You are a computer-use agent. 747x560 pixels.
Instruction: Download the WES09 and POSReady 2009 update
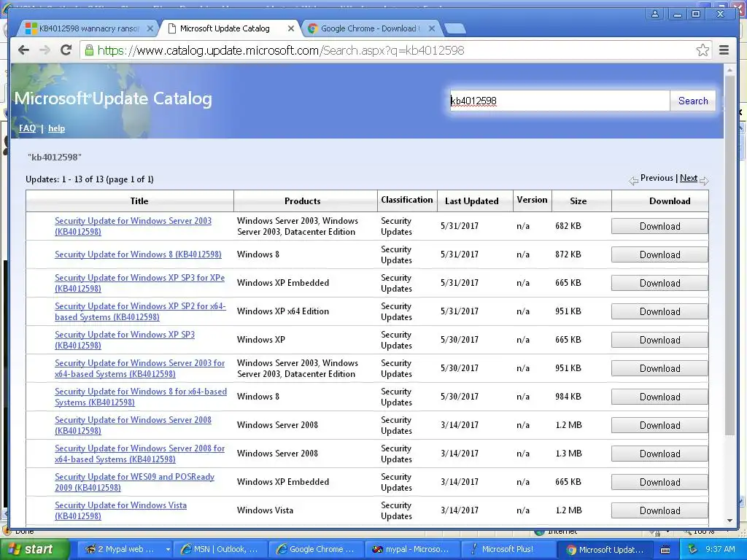tap(659, 482)
